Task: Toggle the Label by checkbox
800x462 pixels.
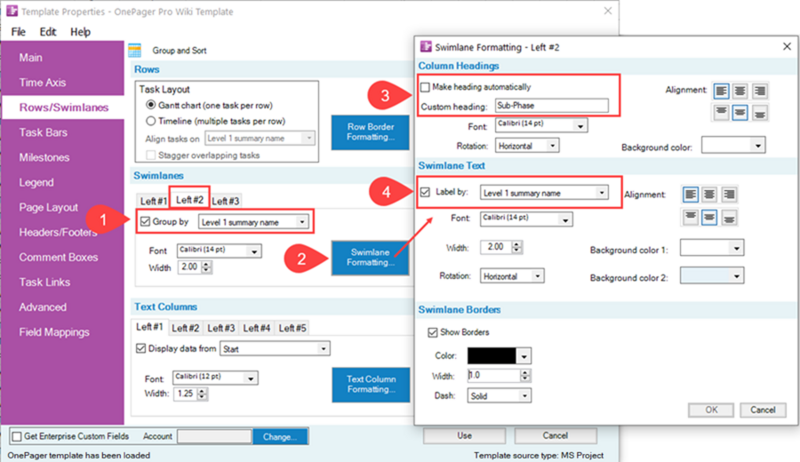Action: (x=425, y=192)
